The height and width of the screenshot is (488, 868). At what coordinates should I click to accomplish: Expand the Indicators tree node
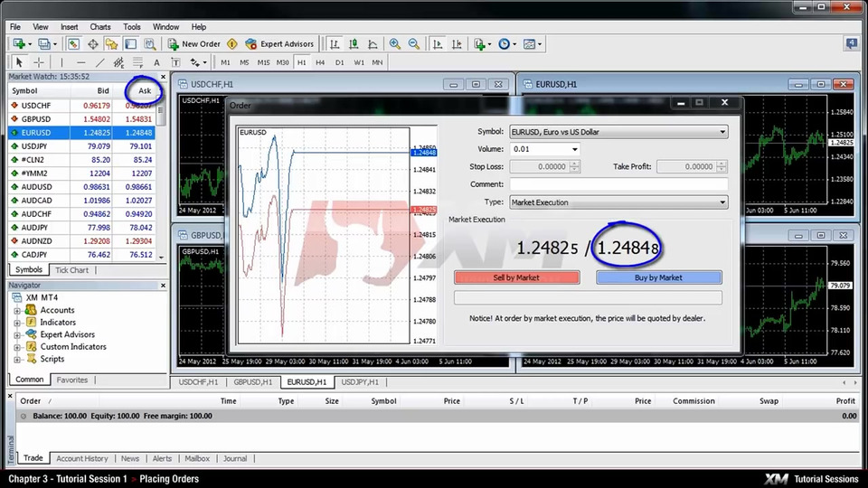[17, 323]
